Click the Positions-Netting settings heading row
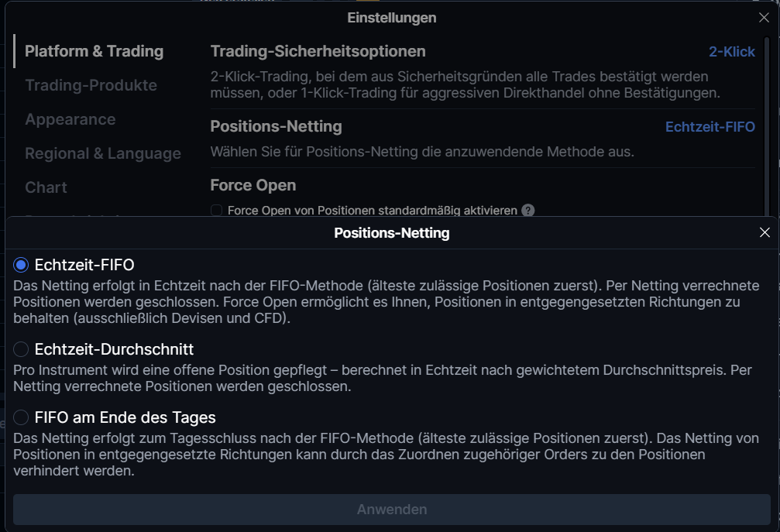This screenshot has height=532, width=780. click(x=483, y=127)
